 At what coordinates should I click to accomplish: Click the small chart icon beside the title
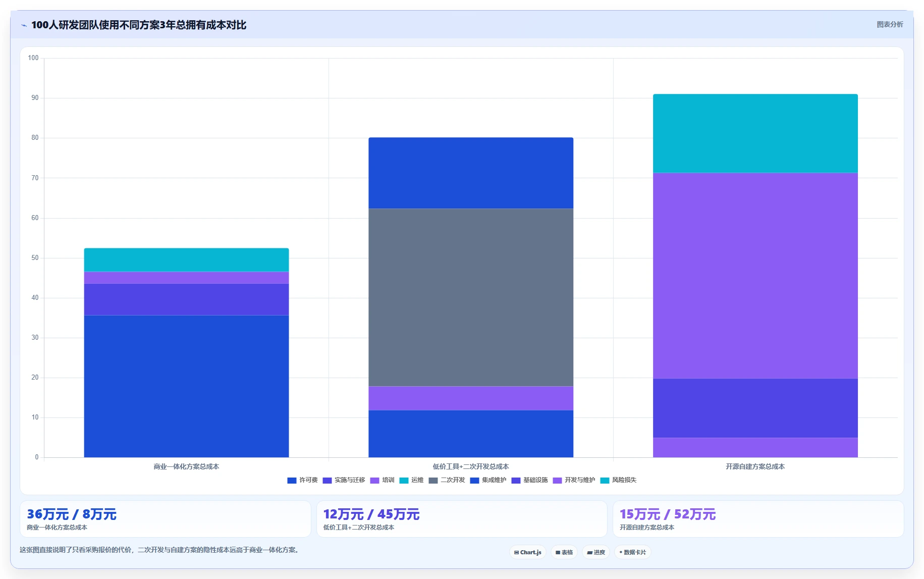pos(24,25)
